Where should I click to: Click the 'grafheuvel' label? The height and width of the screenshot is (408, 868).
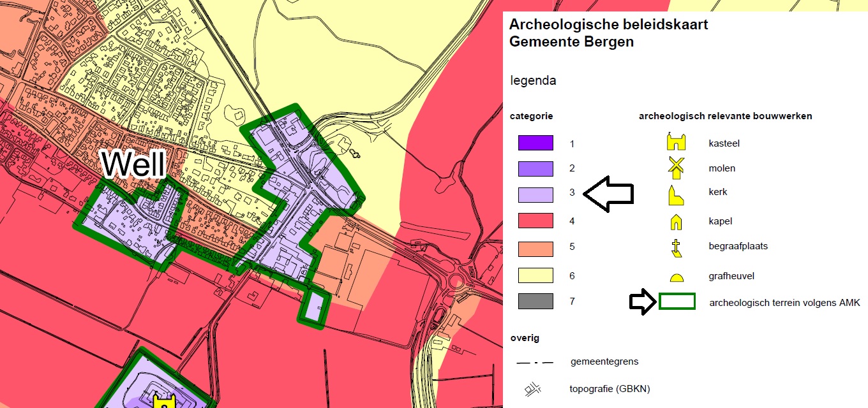click(x=731, y=277)
